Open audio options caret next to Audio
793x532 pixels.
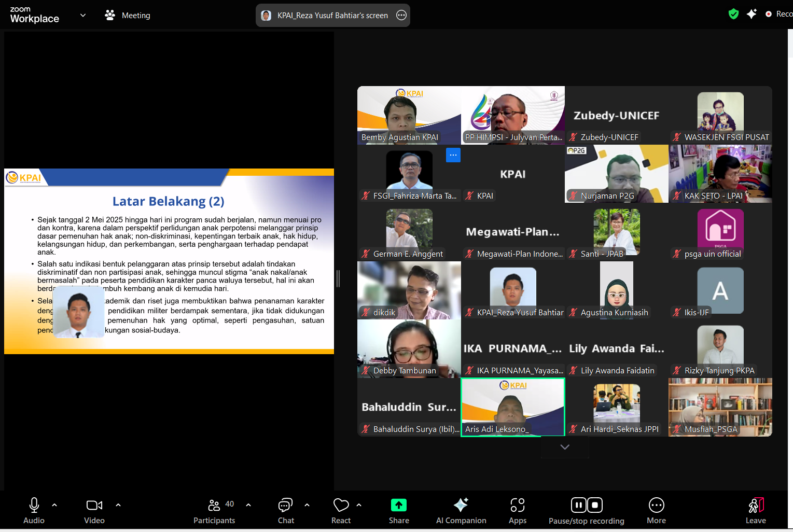coord(54,505)
